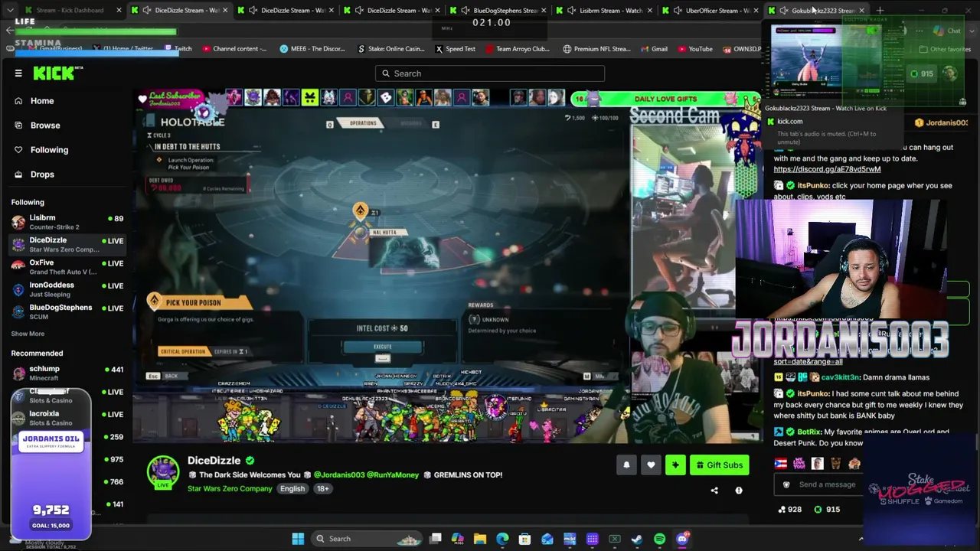Image resolution: width=980 pixels, height=551 pixels.
Task: Click the Execute button in the game stream
Action: click(382, 347)
